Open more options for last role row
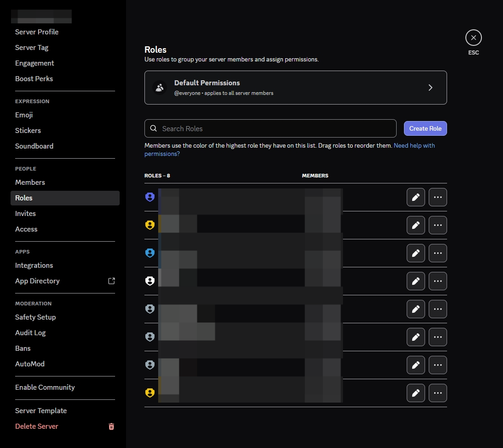The image size is (503, 448). click(x=438, y=393)
